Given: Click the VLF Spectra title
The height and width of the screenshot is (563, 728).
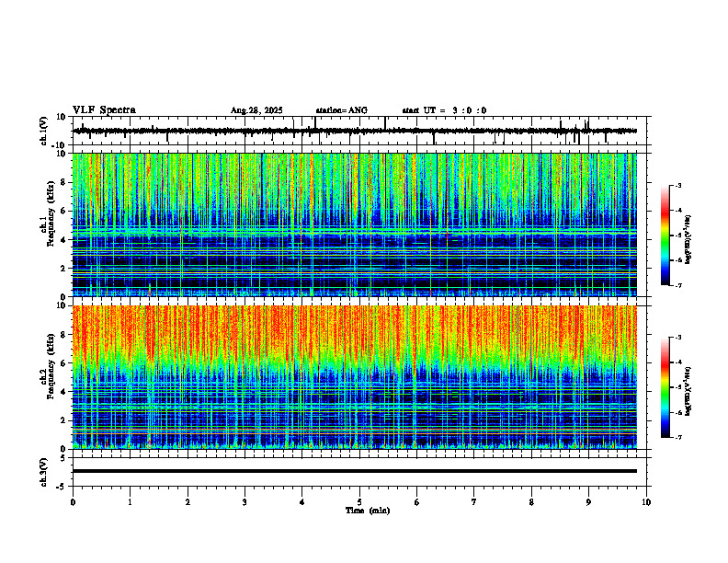Looking at the screenshot, I should click(104, 110).
